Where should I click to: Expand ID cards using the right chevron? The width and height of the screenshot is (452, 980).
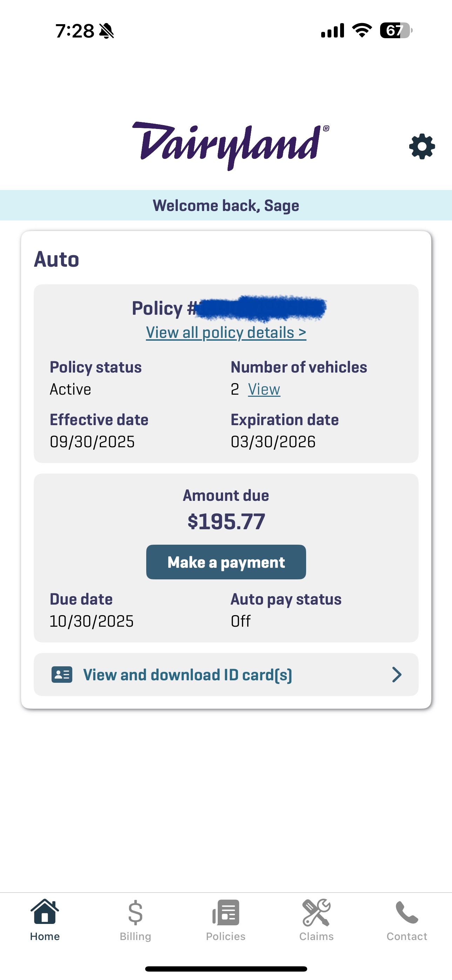397,674
